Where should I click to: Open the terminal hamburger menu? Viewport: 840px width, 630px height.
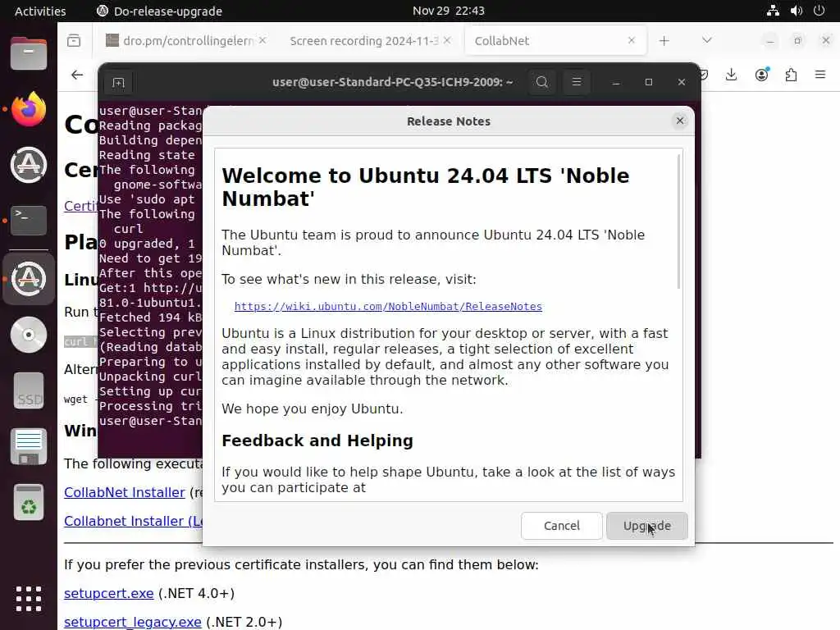[x=577, y=82]
